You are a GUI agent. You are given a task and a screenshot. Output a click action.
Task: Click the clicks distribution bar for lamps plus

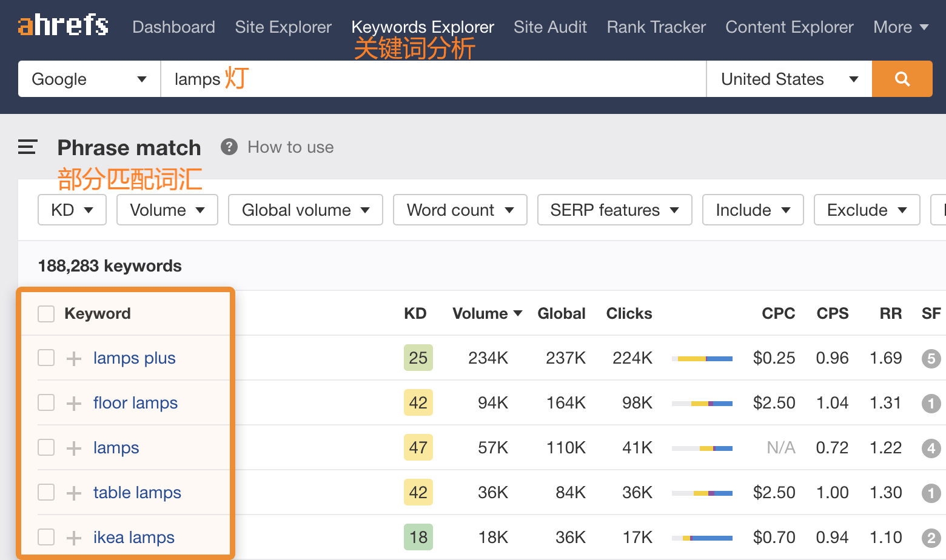click(702, 359)
